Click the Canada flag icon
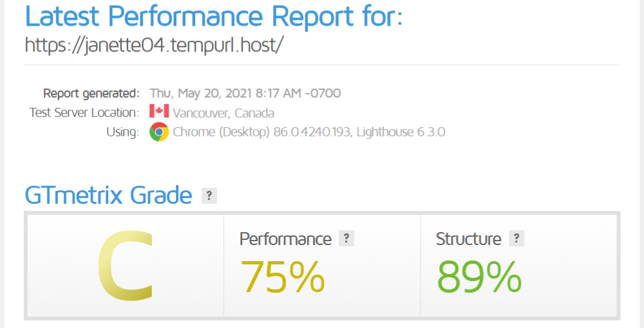This screenshot has width=644, height=328. 159,112
